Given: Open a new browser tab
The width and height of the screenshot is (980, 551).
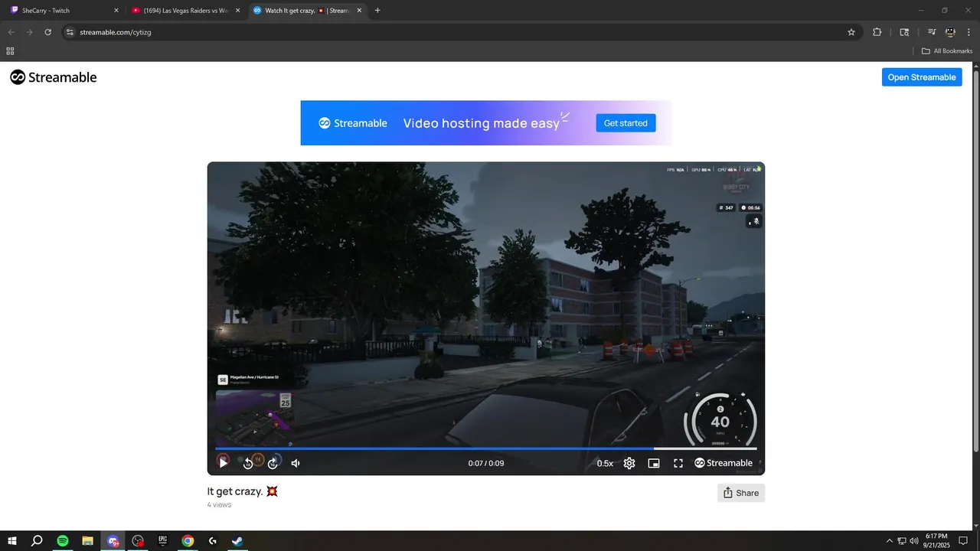Looking at the screenshot, I should pos(377,11).
